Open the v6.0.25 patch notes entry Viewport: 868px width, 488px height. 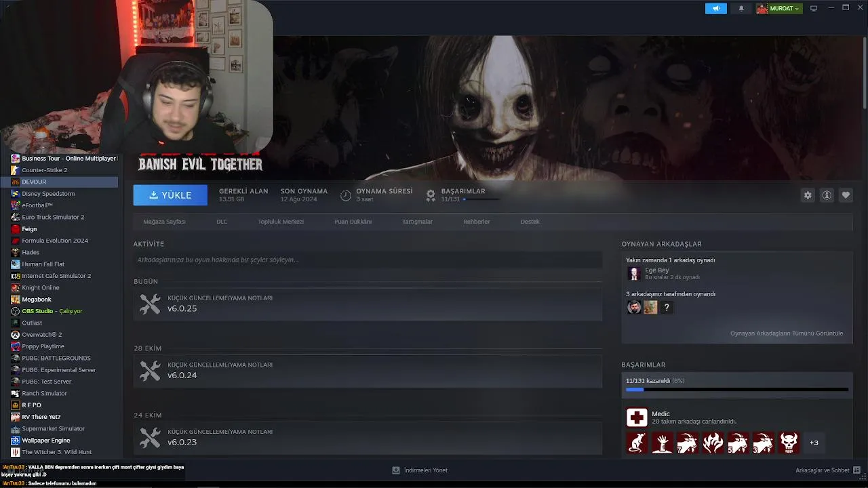coord(368,304)
